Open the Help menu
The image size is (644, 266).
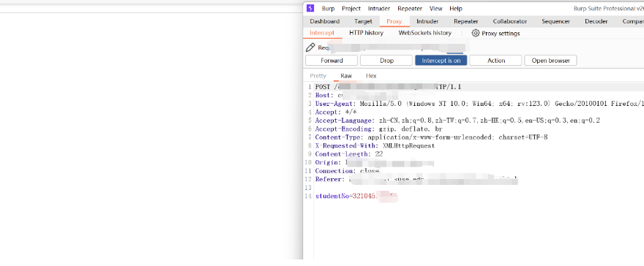(456, 9)
